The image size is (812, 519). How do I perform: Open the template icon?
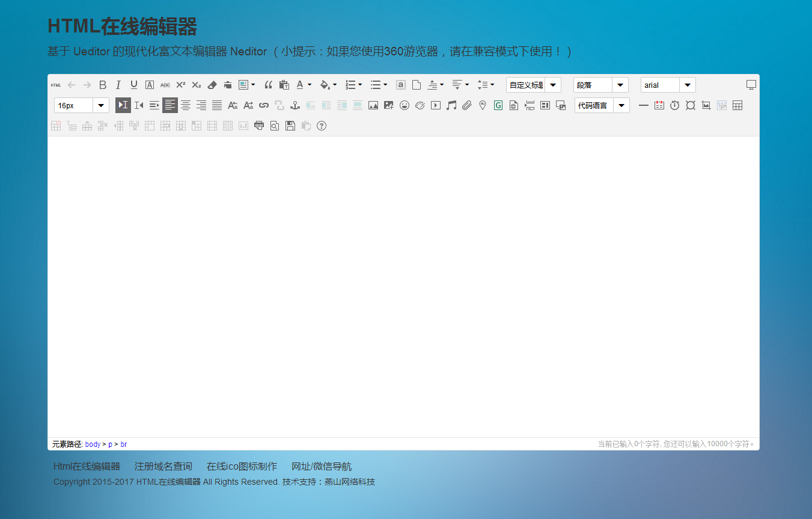(x=545, y=105)
